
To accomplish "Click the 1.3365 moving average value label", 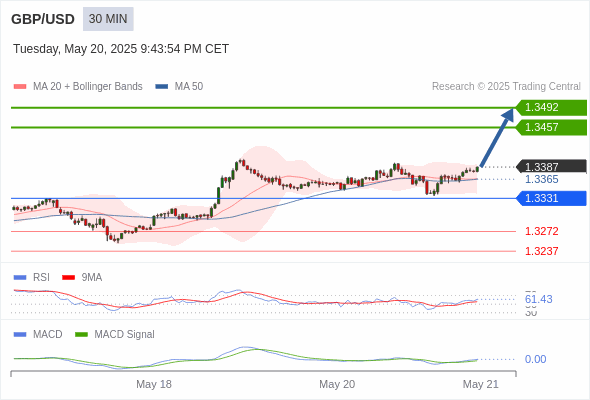I will point(541,179).
